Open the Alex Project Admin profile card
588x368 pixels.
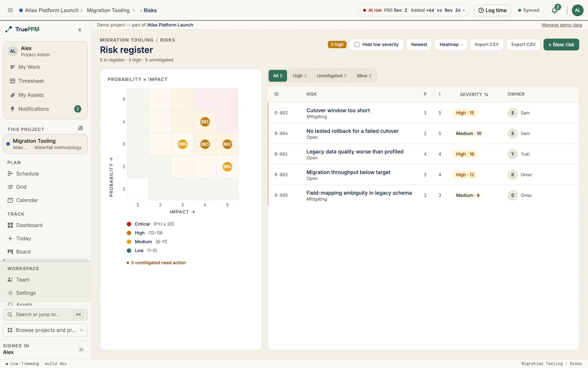pos(45,51)
